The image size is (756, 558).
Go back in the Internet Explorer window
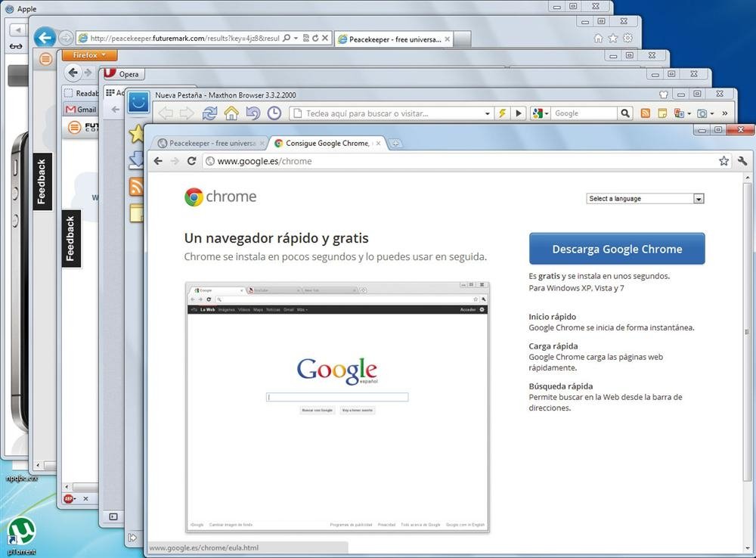[x=45, y=37]
